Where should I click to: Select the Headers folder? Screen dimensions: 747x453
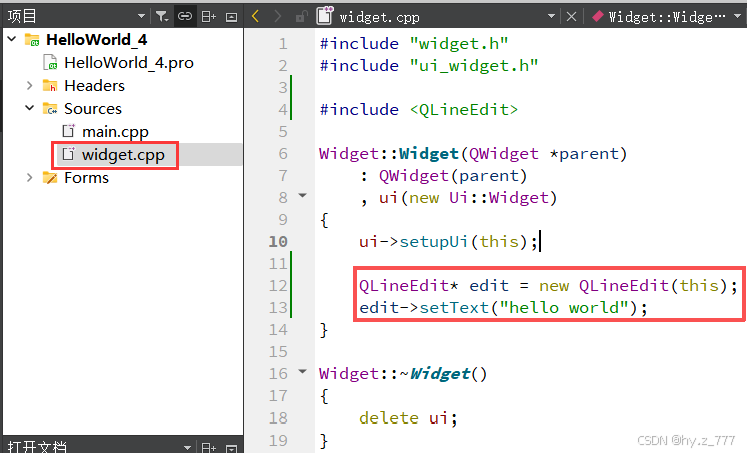(x=94, y=86)
